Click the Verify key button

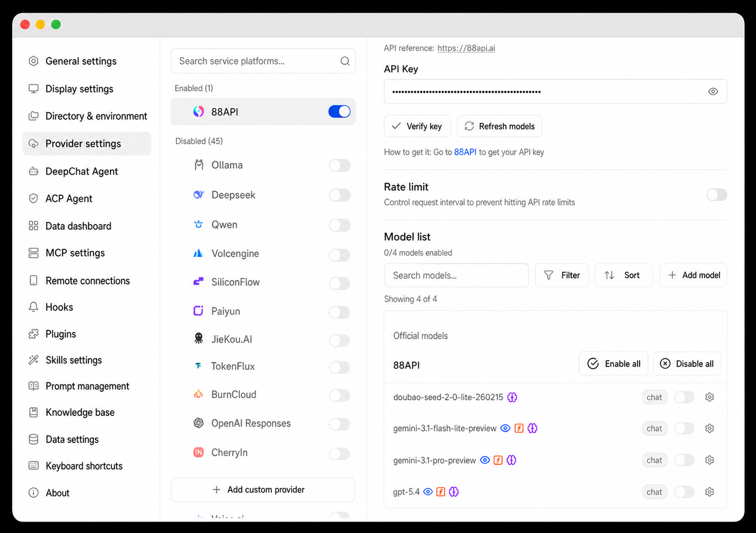pos(417,126)
